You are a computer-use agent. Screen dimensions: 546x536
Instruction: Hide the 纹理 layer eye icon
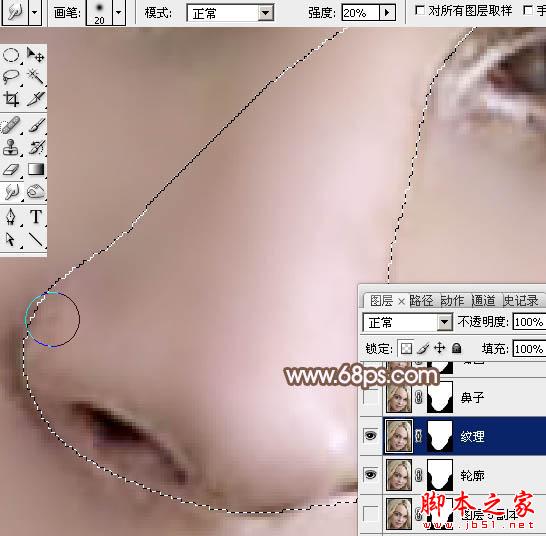click(370, 435)
